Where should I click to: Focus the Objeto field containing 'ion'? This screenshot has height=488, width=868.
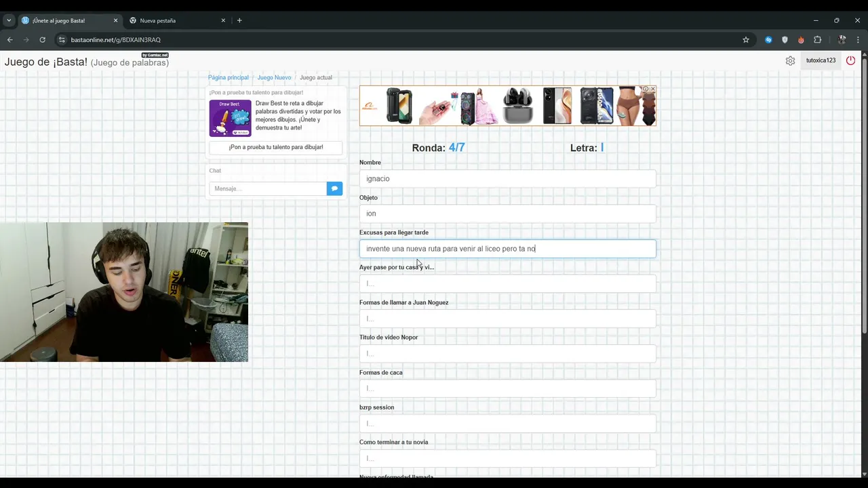tap(508, 213)
